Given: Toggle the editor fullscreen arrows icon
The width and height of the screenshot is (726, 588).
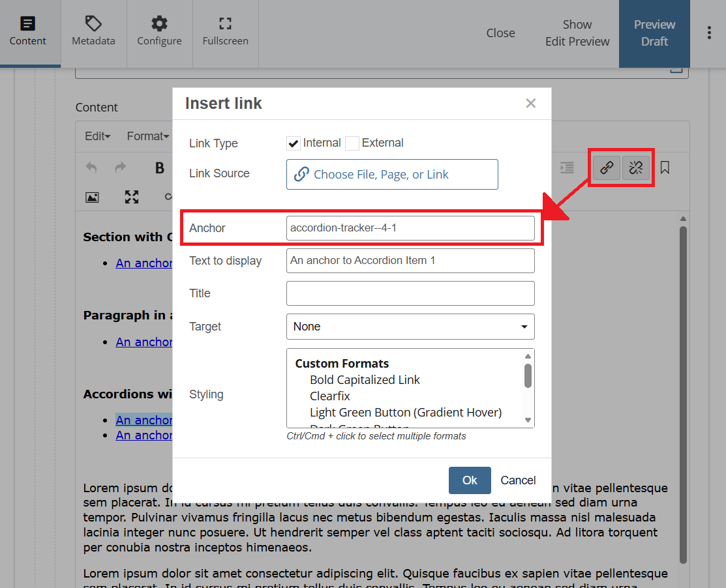Looking at the screenshot, I should [132, 197].
